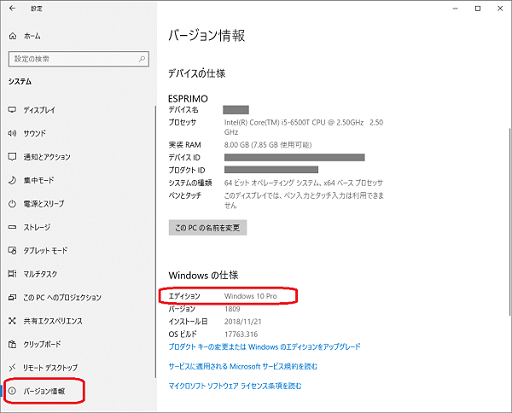Click the Windows の仕様 heading
Image resolution: width=512 pixels, height=413 pixels.
[203, 275]
